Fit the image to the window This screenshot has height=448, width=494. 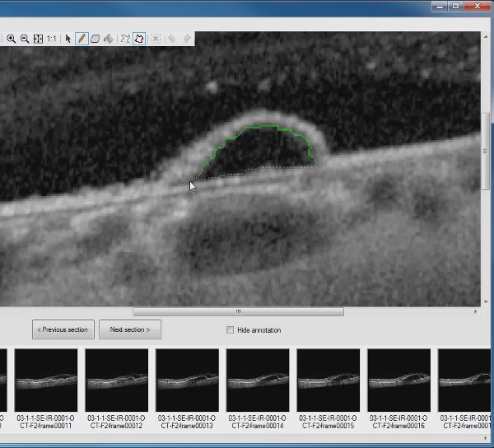tap(38, 39)
